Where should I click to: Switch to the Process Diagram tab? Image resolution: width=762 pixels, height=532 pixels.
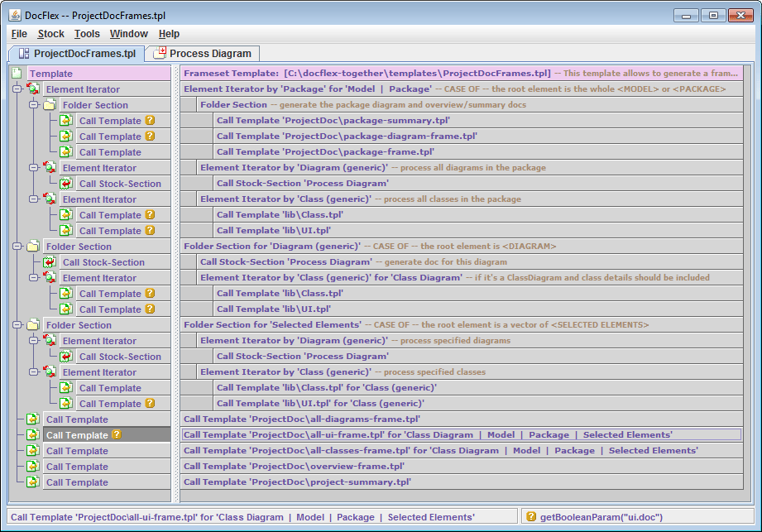tap(202, 54)
